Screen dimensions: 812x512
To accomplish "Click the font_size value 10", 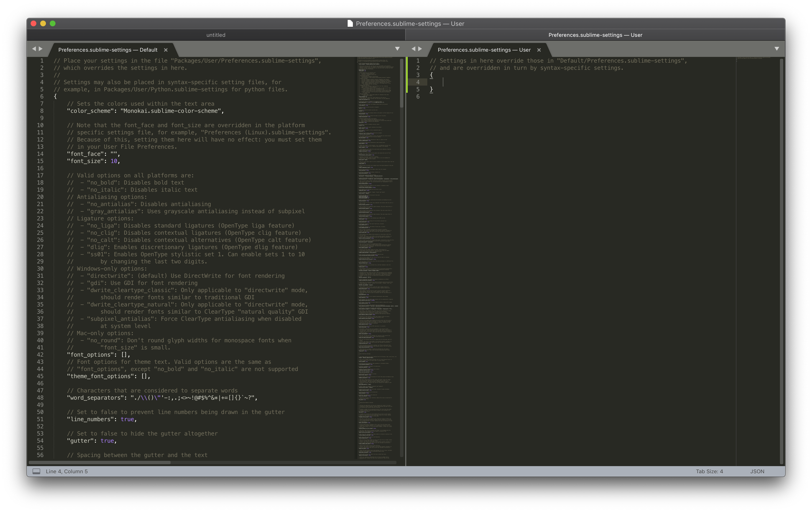I will pos(114,161).
